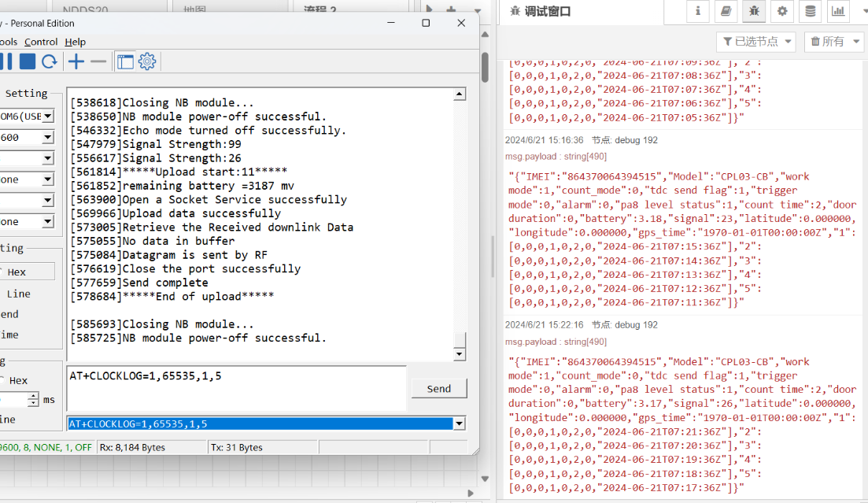Click the AT+CLOCKLOG command input box
Viewport: 868px width, 503px height.
[x=236, y=388]
